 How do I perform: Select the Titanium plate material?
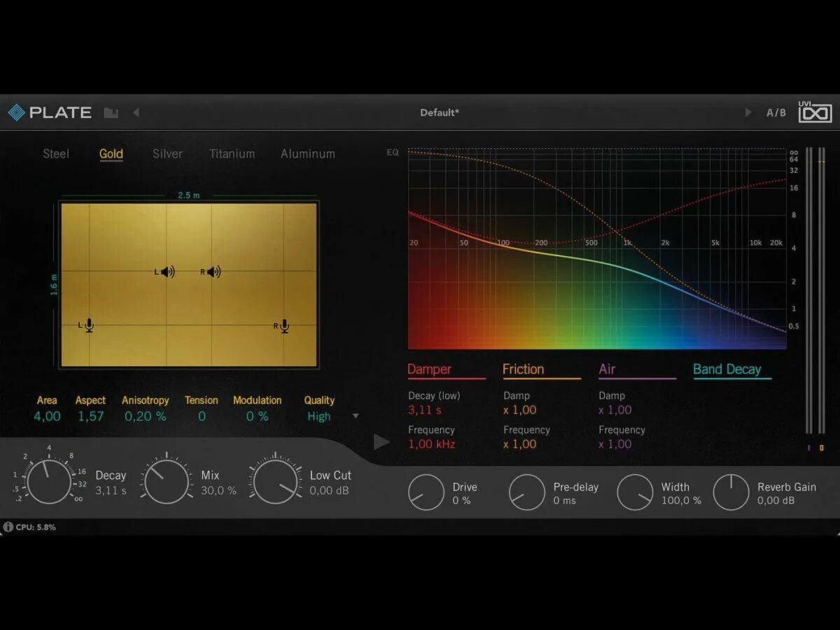coord(232,153)
